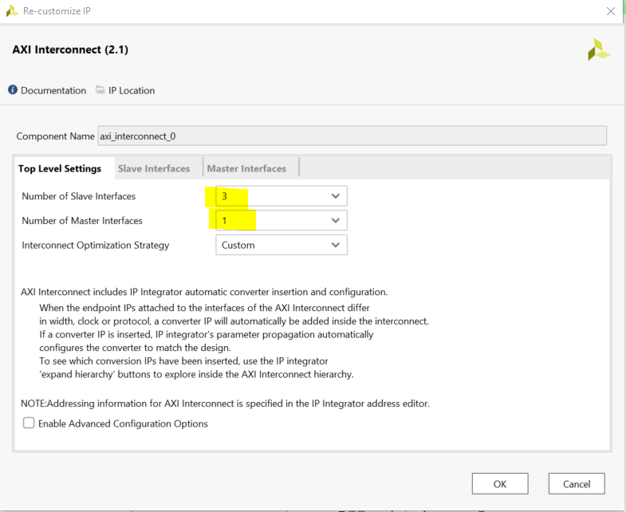
Task: Click the Documentation info icon
Action: [x=13, y=90]
